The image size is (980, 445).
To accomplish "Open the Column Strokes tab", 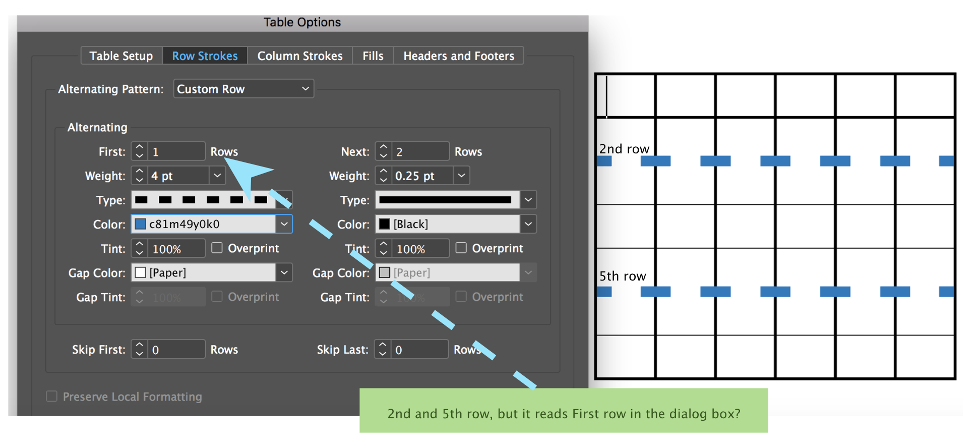I will [x=300, y=56].
